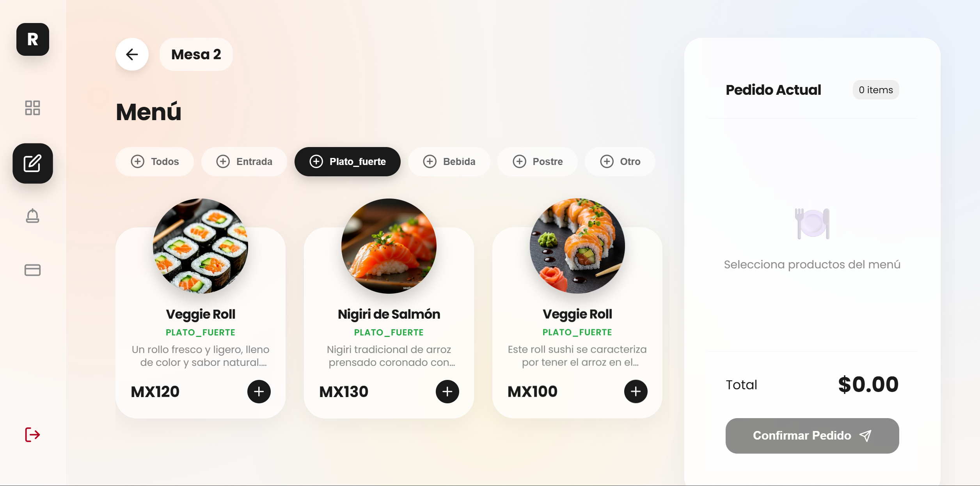Add the MX120 Veggie Roll to order

(259, 391)
